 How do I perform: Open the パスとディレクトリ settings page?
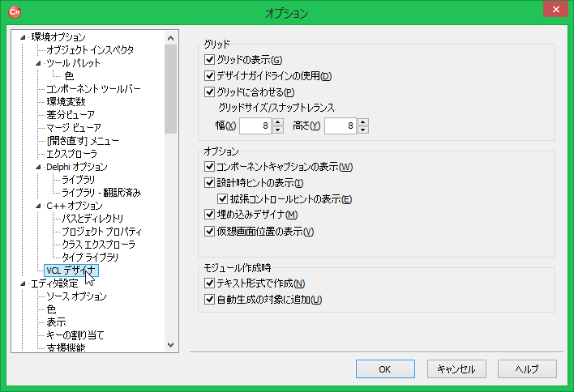[92, 219]
